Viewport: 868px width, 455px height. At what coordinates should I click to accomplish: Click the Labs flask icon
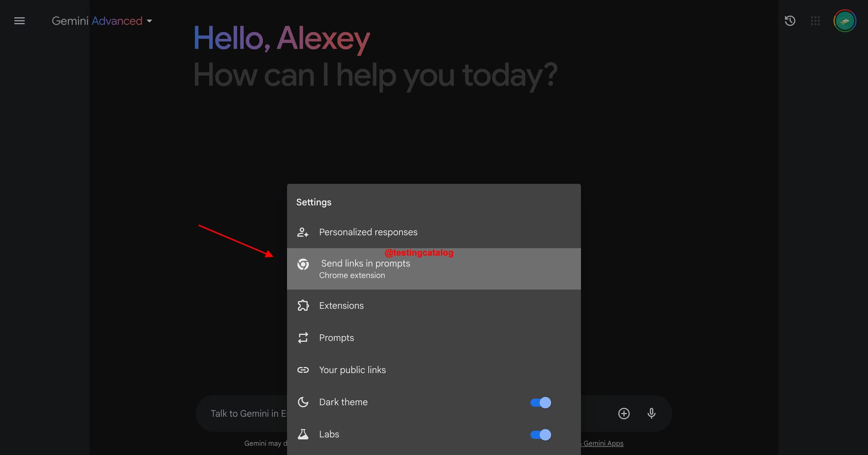click(x=303, y=434)
